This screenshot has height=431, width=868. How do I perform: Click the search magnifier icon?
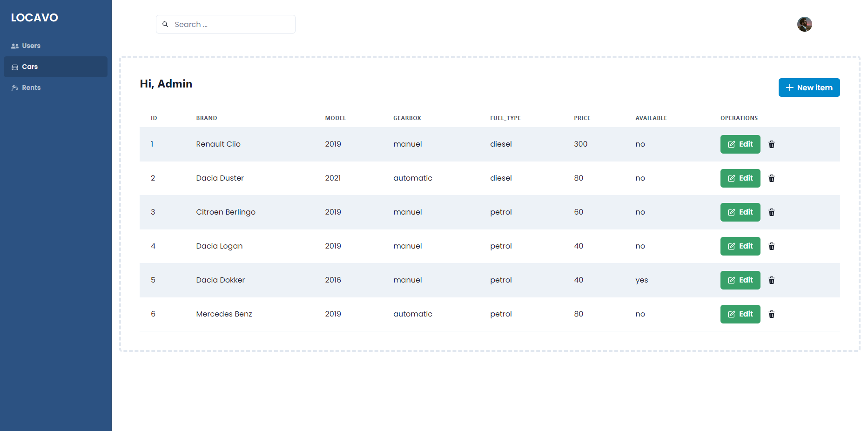point(165,24)
